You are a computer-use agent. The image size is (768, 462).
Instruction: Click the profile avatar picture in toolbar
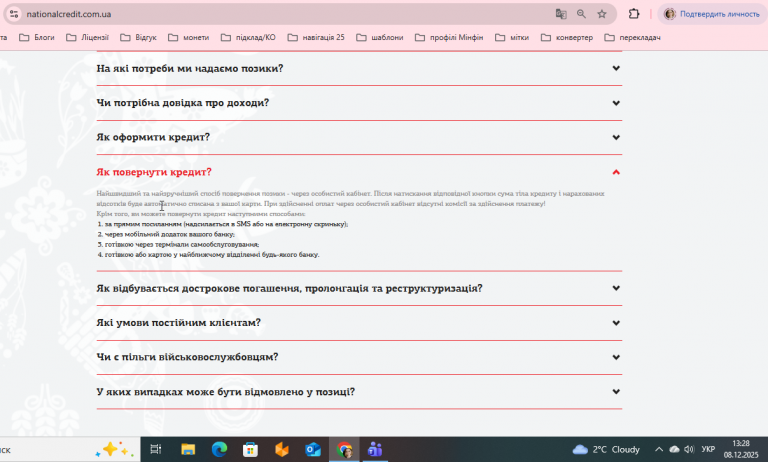coord(670,14)
